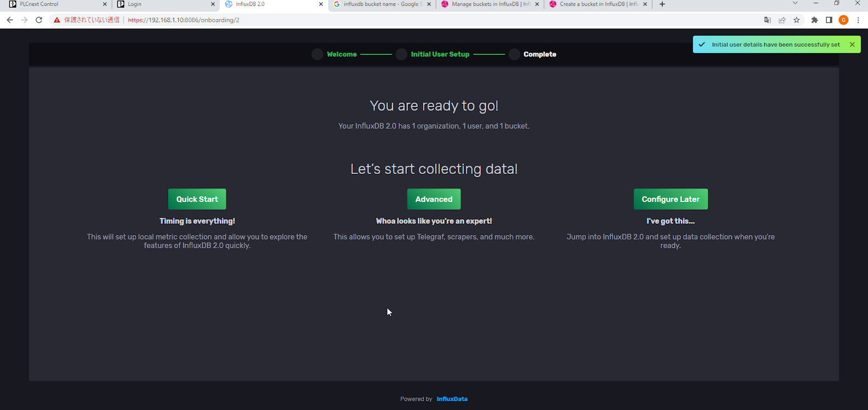Dismiss the success notification with X
Viewport: 868px width, 410px height.
(x=852, y=45)
